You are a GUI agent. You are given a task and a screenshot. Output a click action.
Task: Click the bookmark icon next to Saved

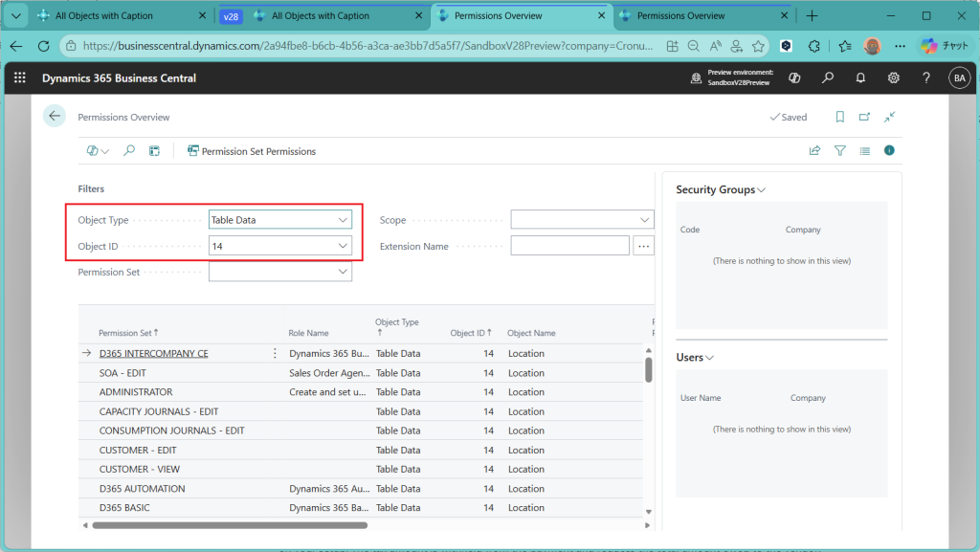tap(839, 117)
